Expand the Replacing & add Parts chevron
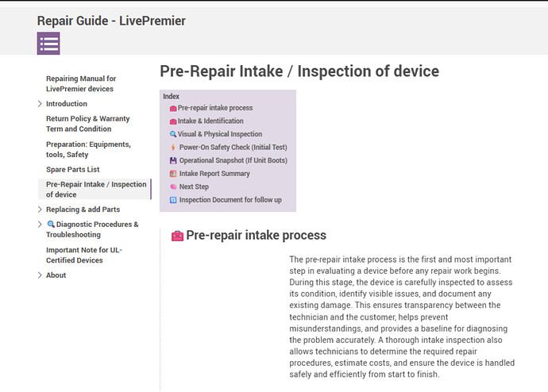The height and width of the screenshot is (392, 548). pos(41,209)
